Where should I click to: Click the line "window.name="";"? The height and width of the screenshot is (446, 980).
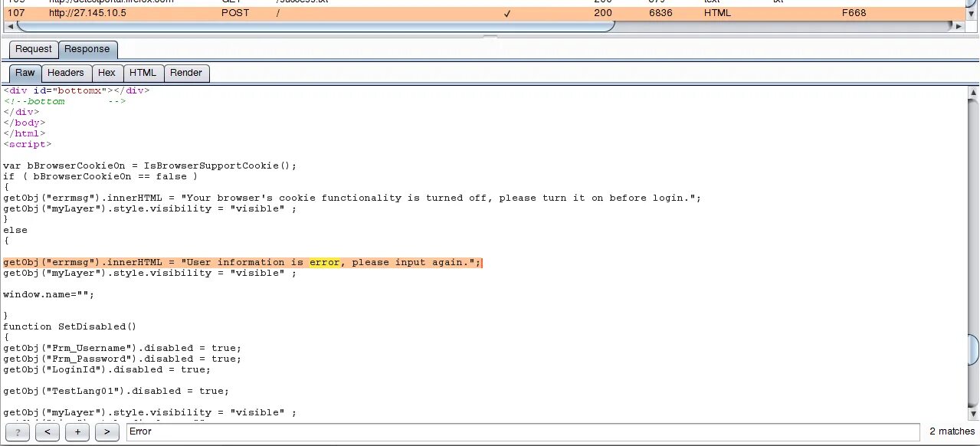tap(48, 294)
